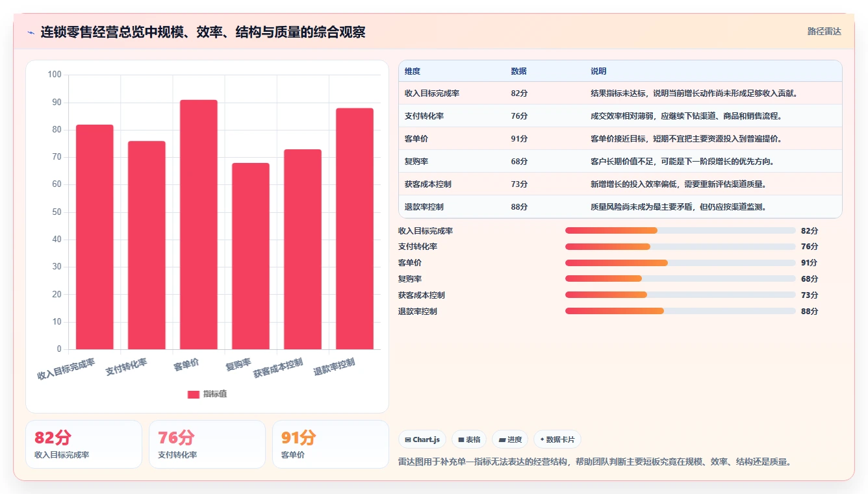Click the 复购率 bar in the chart

pyautogui.click(x=251, y=256)
